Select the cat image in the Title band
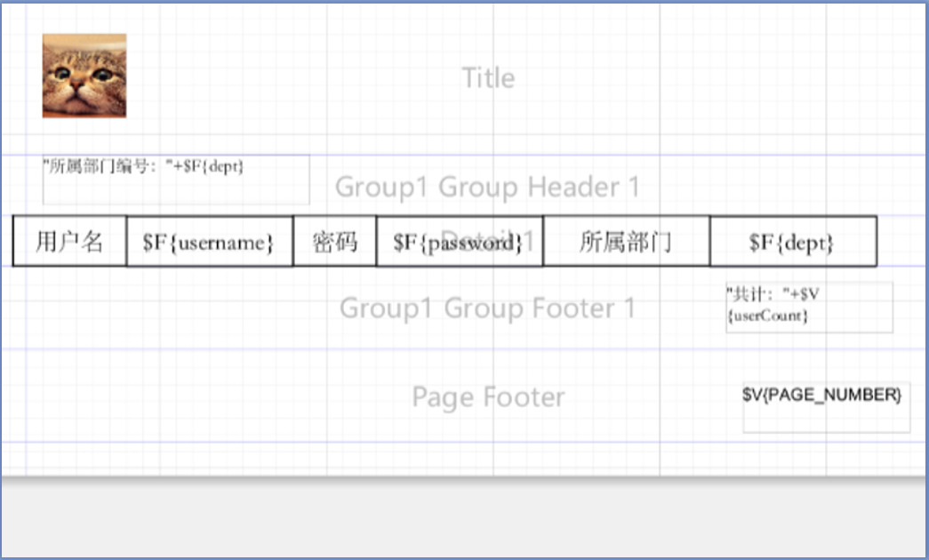This screenshot has width=929, height=560. [x=84, y=76]
